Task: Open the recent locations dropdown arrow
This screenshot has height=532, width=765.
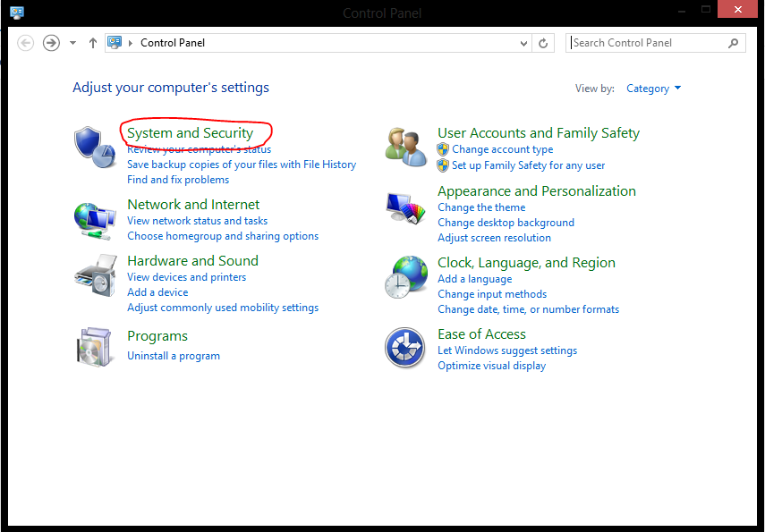Action: (x=72, y=43)
